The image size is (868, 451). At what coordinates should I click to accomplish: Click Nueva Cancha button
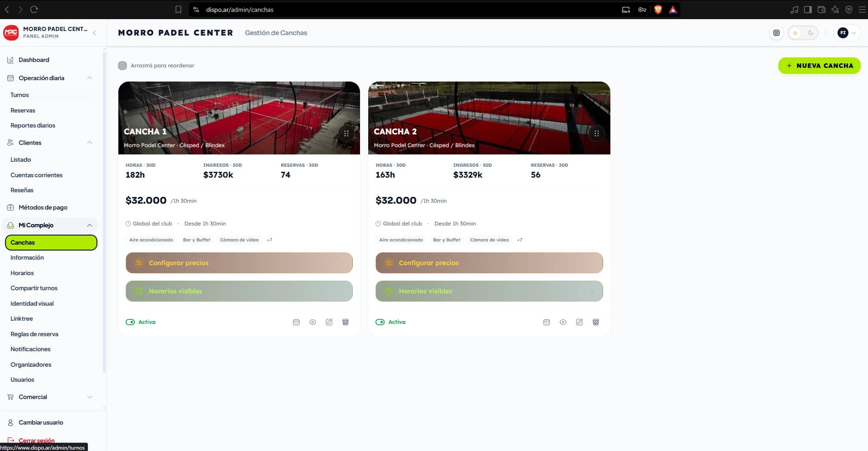[819, 66]
